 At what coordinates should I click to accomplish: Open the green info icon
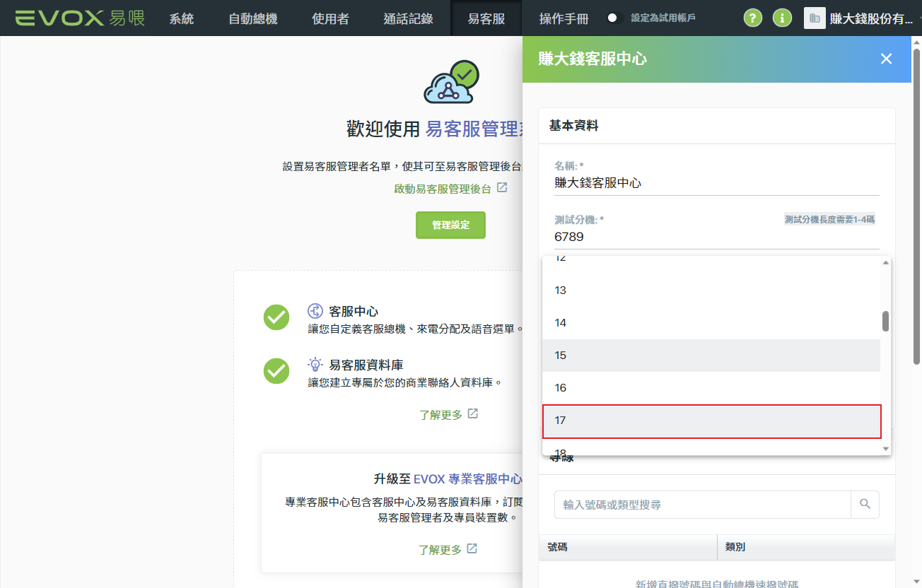click(x=782, y=18)
